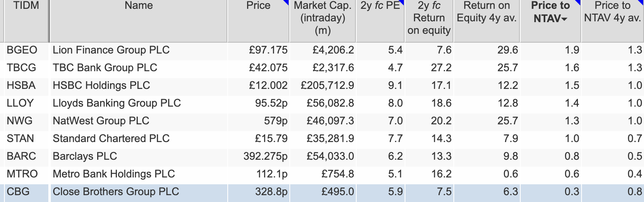Viewport: 644px width, 202px height.
Task: Open TBC Bank Group PLC entry
Action: pos(105,68)
